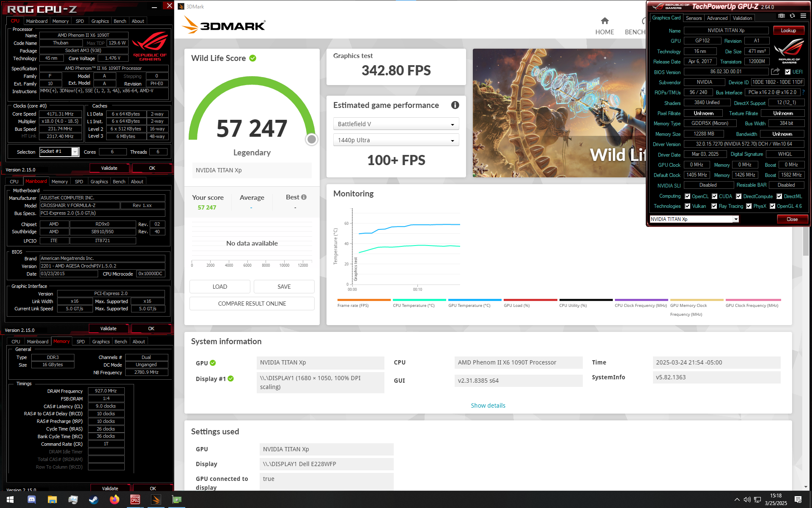Click Validate in top CPU-Z window
The width and height of the screenshot is (812, 508).
[109, 168]
